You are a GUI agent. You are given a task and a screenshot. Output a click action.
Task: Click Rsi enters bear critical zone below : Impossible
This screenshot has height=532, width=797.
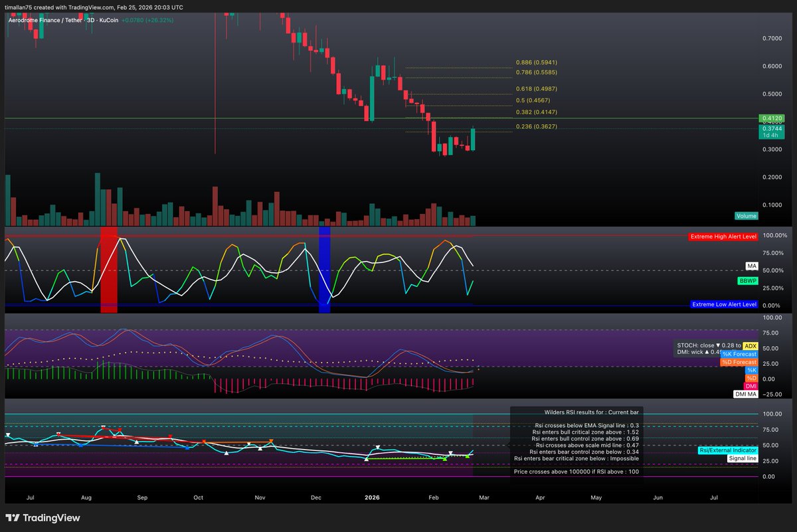[x=576, y=458]
